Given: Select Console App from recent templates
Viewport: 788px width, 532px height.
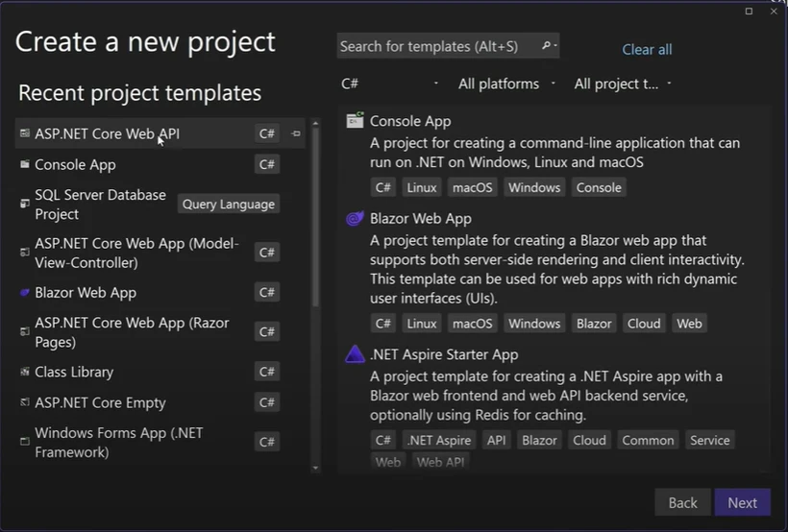Looking at the screenshot, I should click(x=160, y=164).
